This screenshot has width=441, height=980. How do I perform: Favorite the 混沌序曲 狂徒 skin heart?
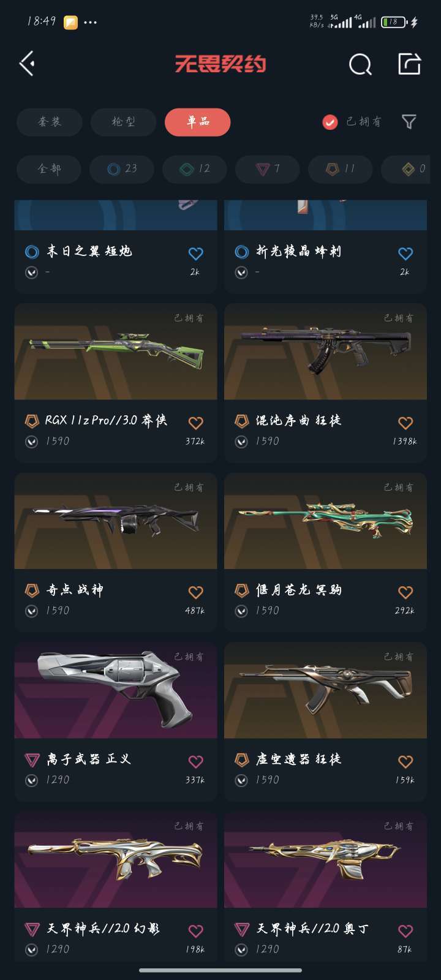tap(405, 423)
